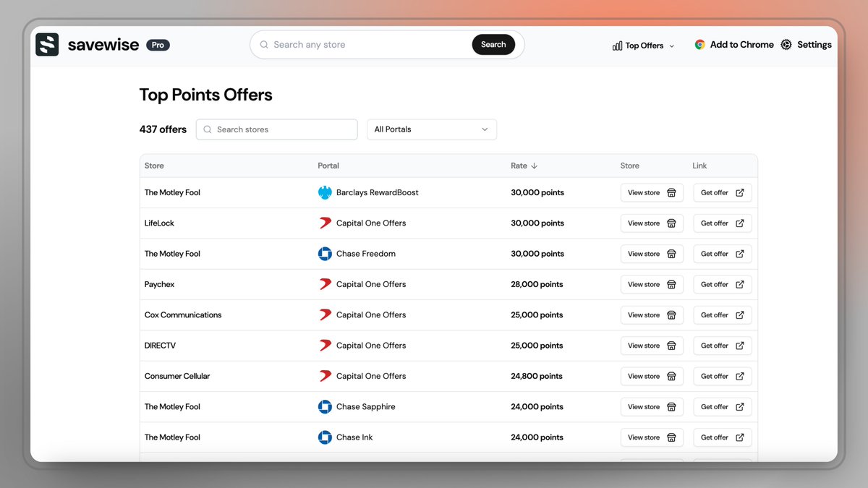This screenshot has width=868, height=488.
Task: Click the savewise logo icon
Action: tap(47, 45)
